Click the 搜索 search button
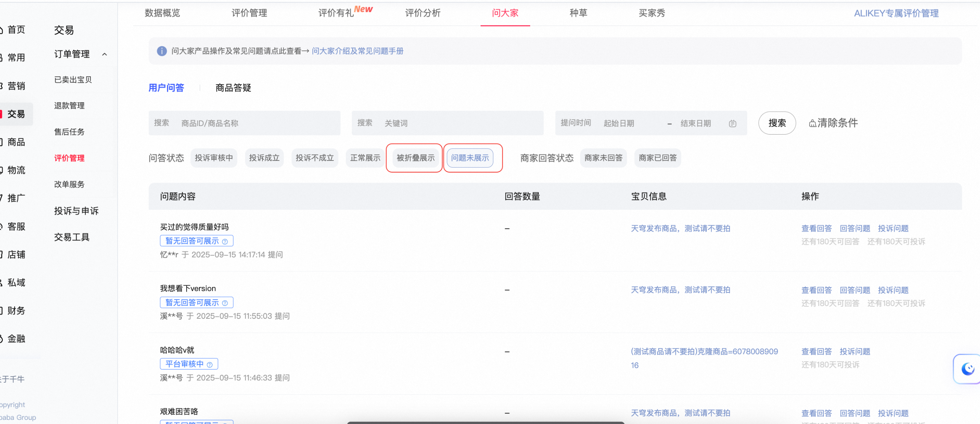The image size is (980, 424). 777,123
